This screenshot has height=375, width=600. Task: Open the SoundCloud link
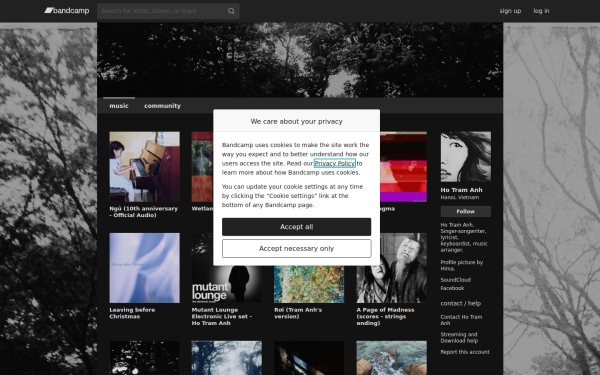pyautogui.click(x=455, y=280)
